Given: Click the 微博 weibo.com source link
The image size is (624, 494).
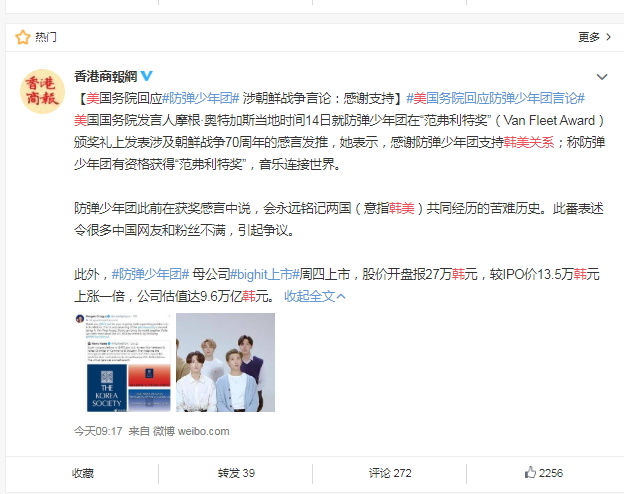Looking at the screenshot, I should (x=191, y=431).
